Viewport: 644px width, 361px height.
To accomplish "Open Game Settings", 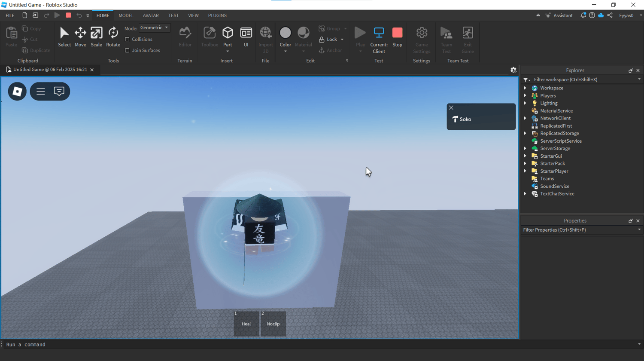I will 422,40.
